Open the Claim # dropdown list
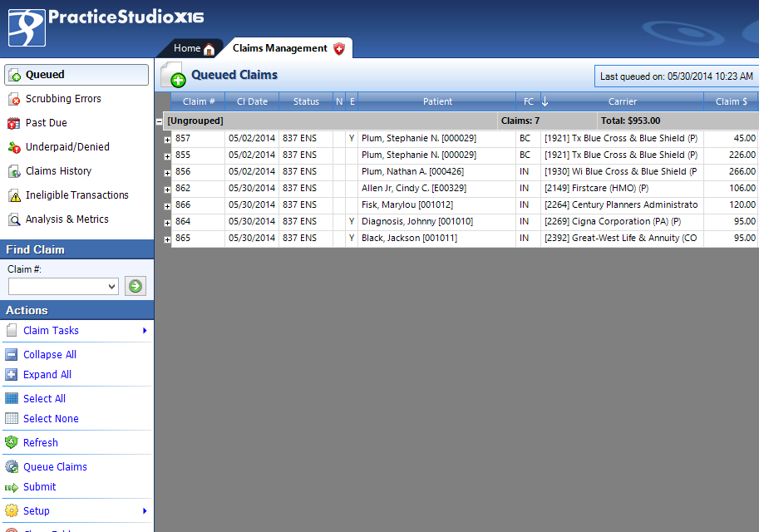759x532 pixels. (112, 287)
